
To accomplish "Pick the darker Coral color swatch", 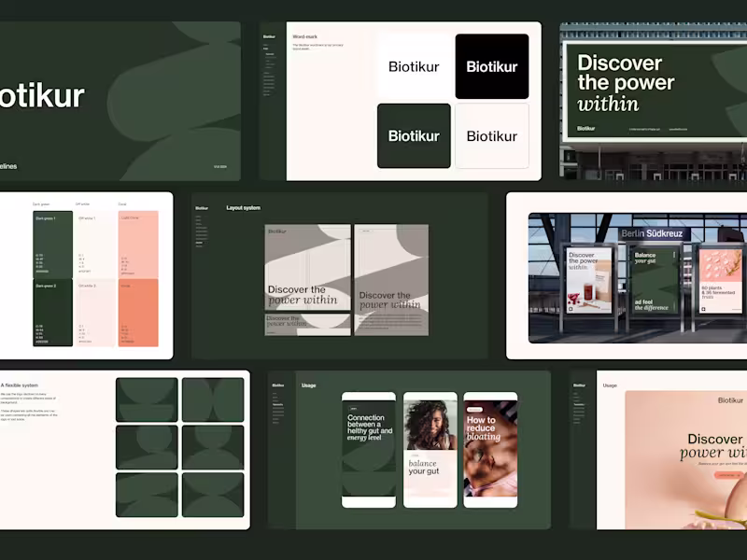I will click(138, 313).
